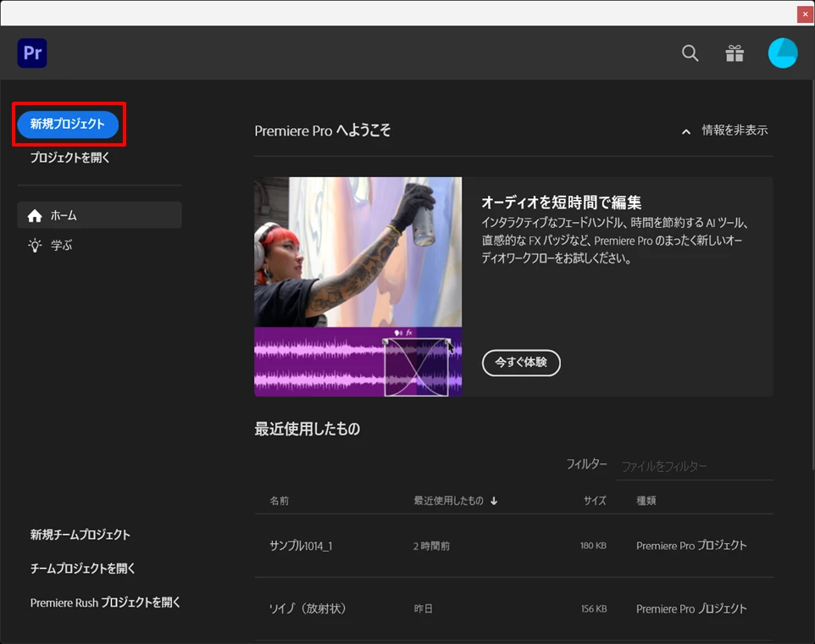Click Premiere Pro プロジェクト type in サンプル1014_1 row

tap(691, 546)
